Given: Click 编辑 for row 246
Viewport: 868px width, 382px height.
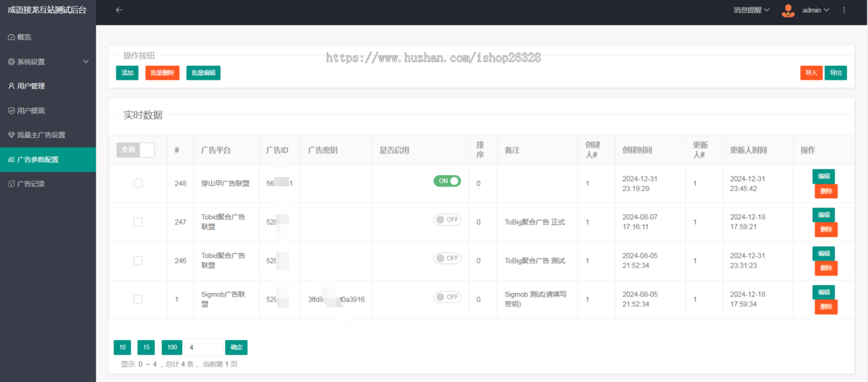Looking at the screenshot, I should point(823,253).
